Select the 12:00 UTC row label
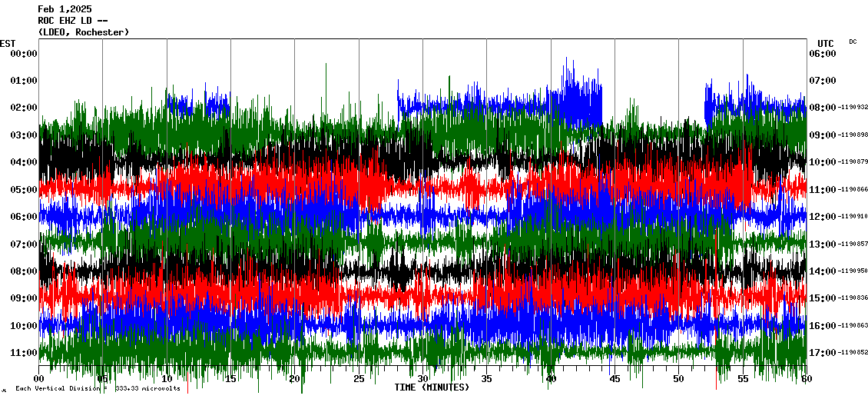Viewport: 868px width, 399px height. click(x=822, y=217)
